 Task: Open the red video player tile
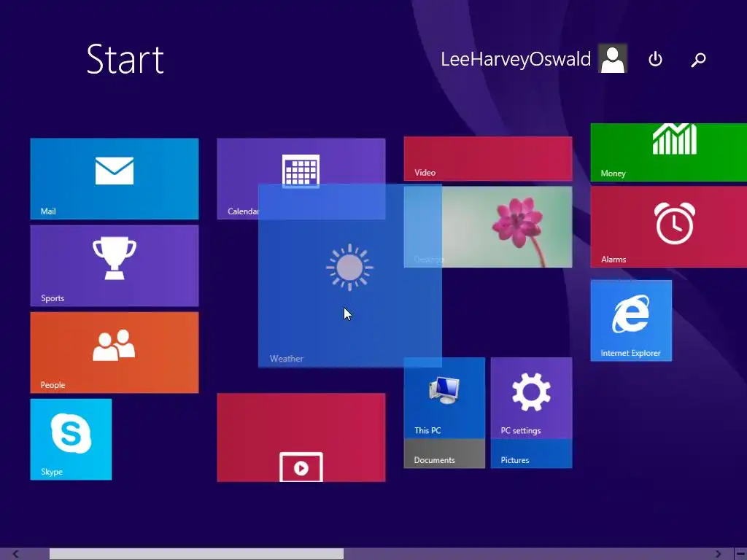[x=301, y=437]
